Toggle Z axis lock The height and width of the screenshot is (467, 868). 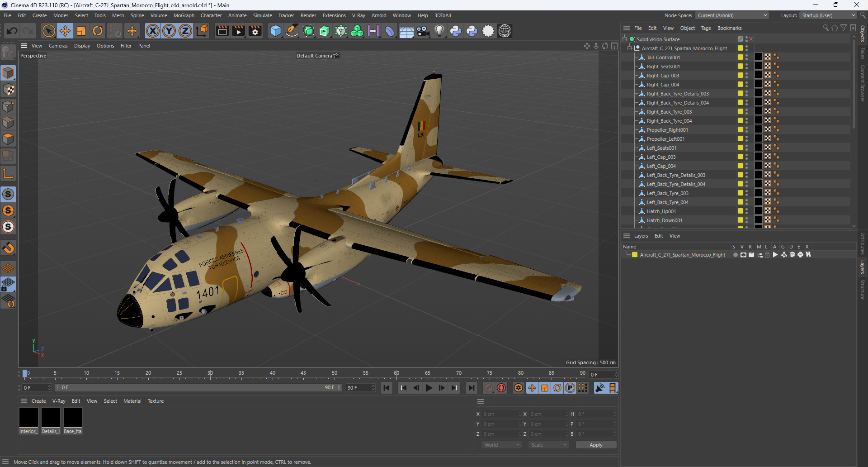pos(185,31)
